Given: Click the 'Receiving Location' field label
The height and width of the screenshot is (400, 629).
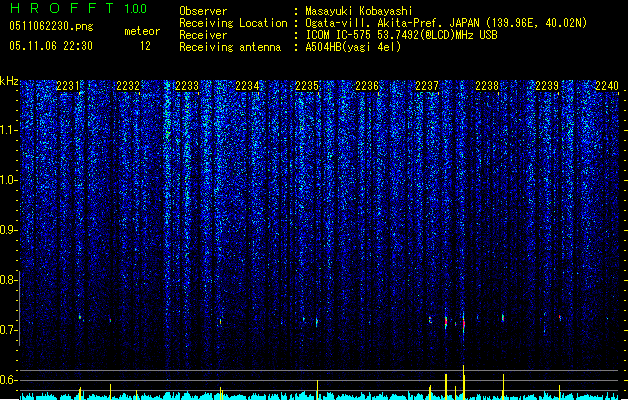Looking at the screenshot, I should tap(233, 23).
